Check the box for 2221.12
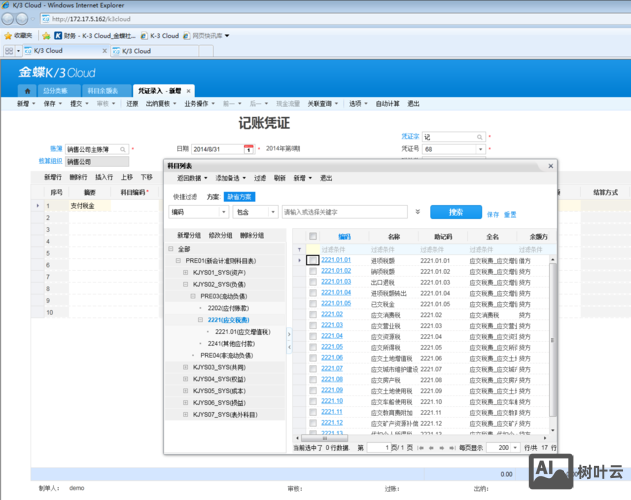 pyautogui.click(x=313, y=424)
